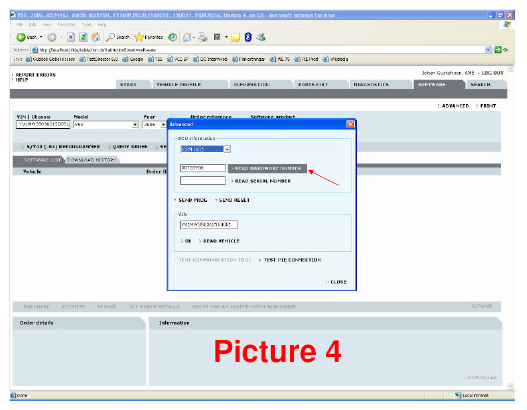Open Favorites star icon
527x410 pixels.
click(x=138, y=37)
